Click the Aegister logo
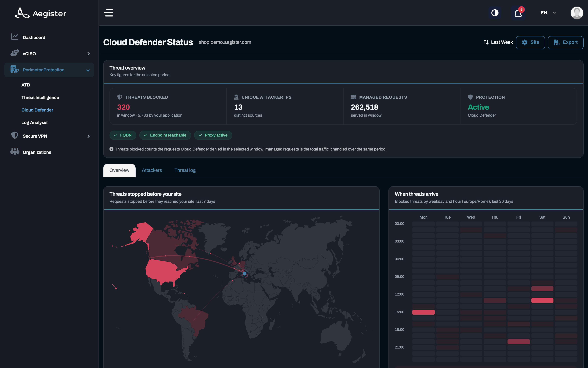Screen dimensions: 588x368 pyautogui.click(x=40, y=13)
